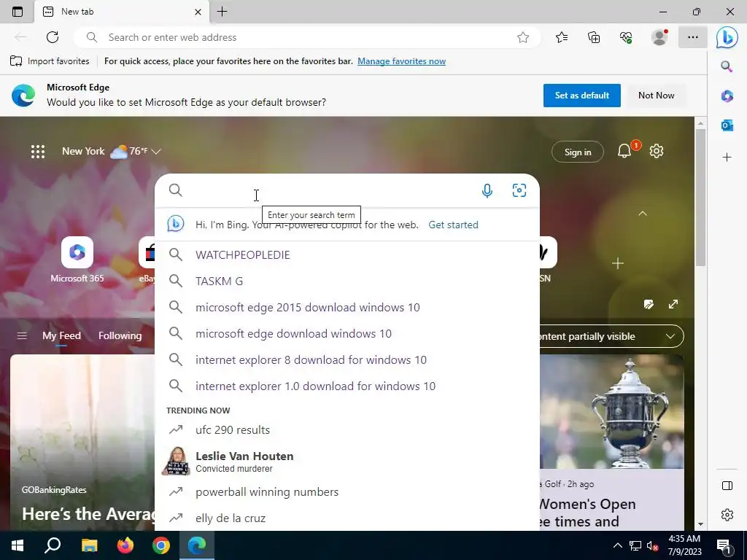Launch Firefox from taskbar

[125, 545]
